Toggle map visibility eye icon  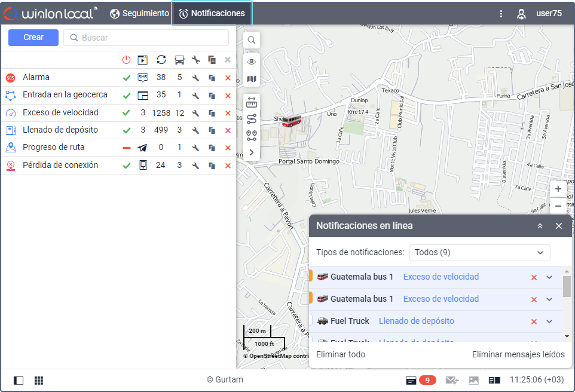pyautogui.click(x=252, y=62)
